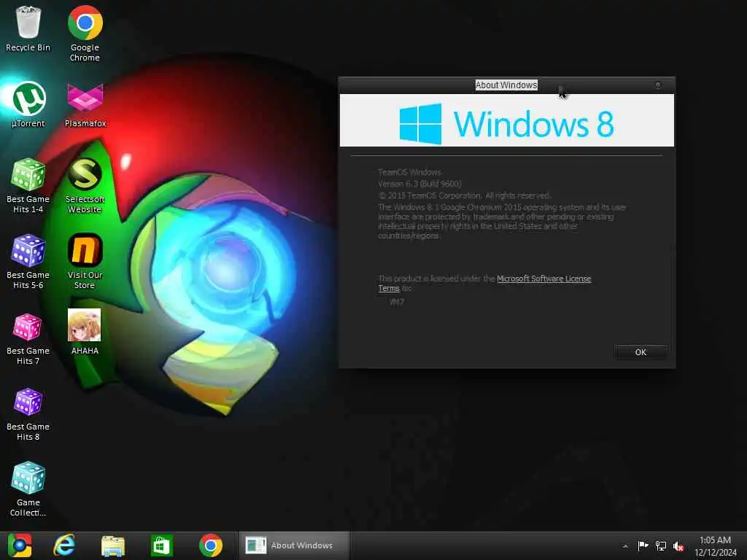Click the muted volume tray icon
The height and width of the screenshot is (560, 747).
coord(678,546)
